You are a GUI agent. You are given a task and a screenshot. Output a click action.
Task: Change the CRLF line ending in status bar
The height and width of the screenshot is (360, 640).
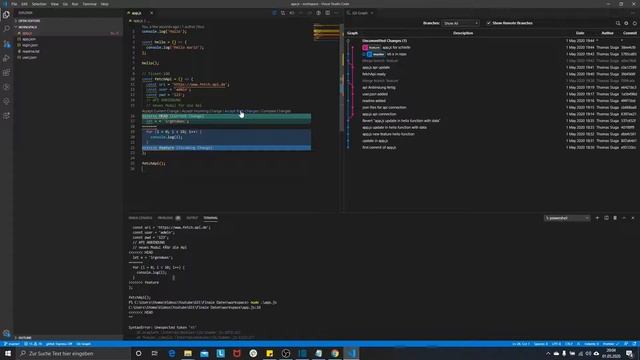[x=569, y=344]
